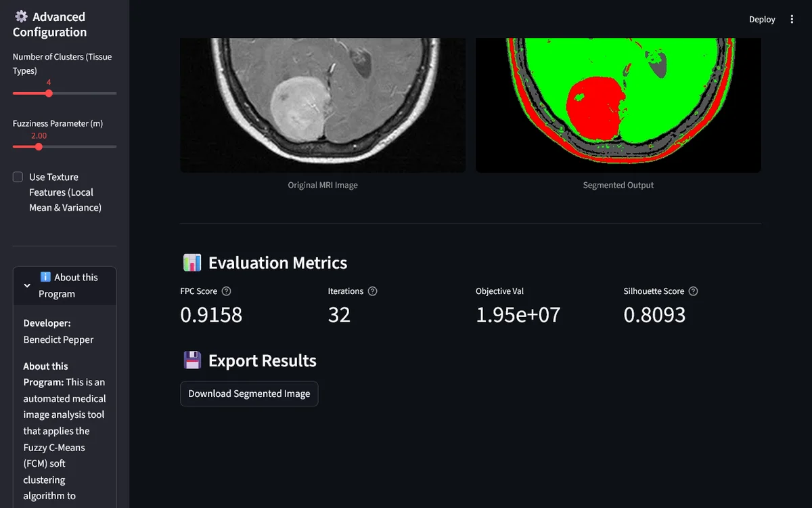This screenshot has height=508, width=812.
Task: Click the Number of Clusters slider handle
Action: (49, 93)
